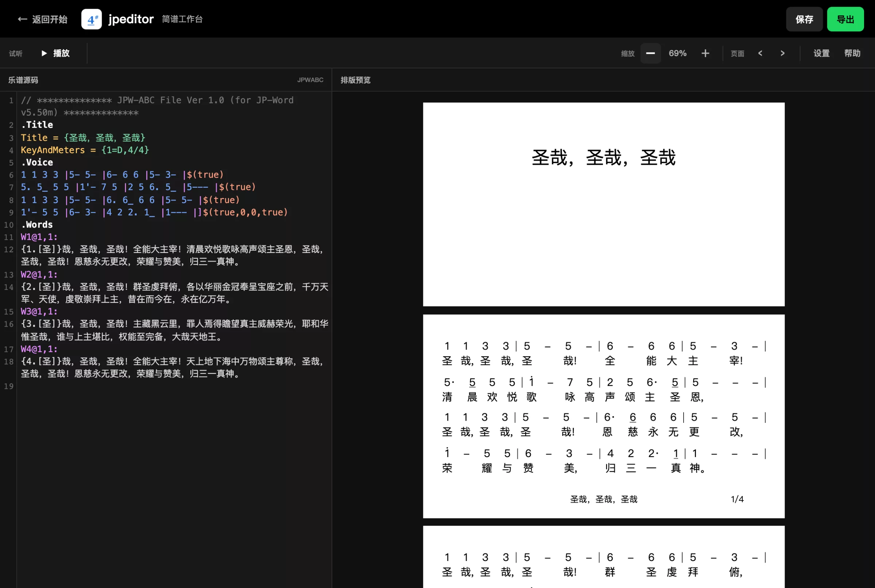This screenshot has width=875, height=588.
Task: Click the 简谱工作台 subtitle text
Action: coord(182,19)
